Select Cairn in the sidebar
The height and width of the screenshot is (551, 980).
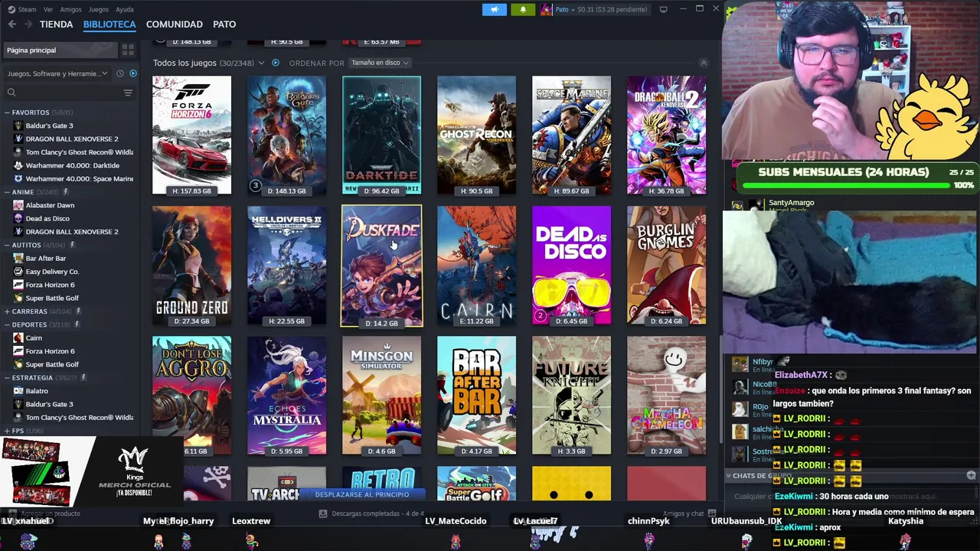coord(34,338)
